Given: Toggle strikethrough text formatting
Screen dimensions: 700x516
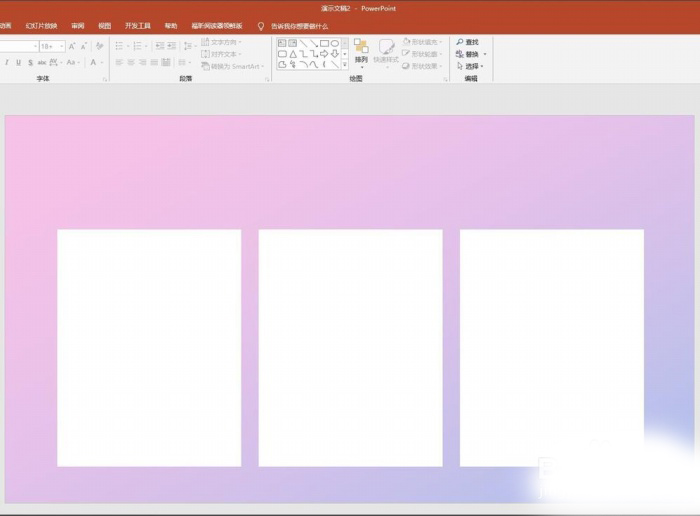Looking at the screenshot, I should click(41, 62).
